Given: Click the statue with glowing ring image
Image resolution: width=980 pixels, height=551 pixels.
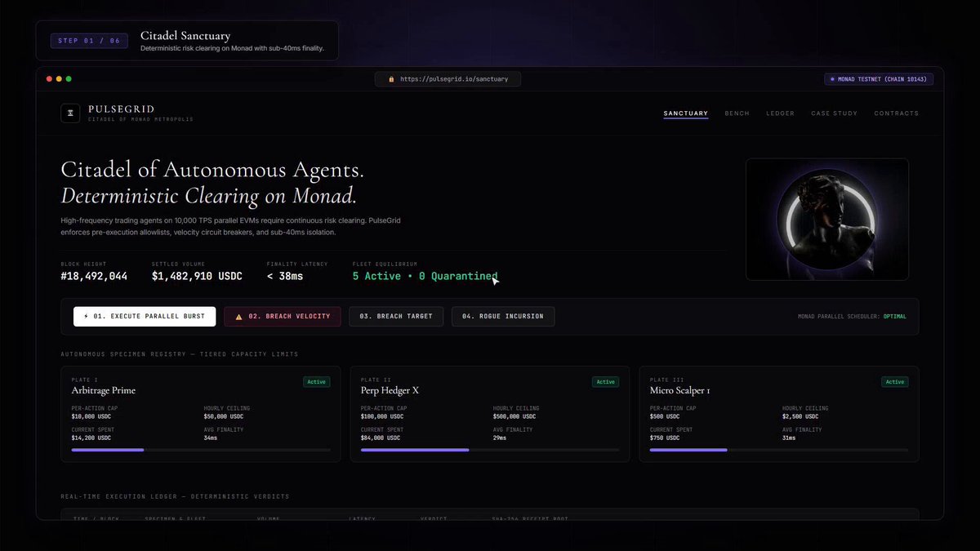Looking at the screenshot, I should [827, 219].
